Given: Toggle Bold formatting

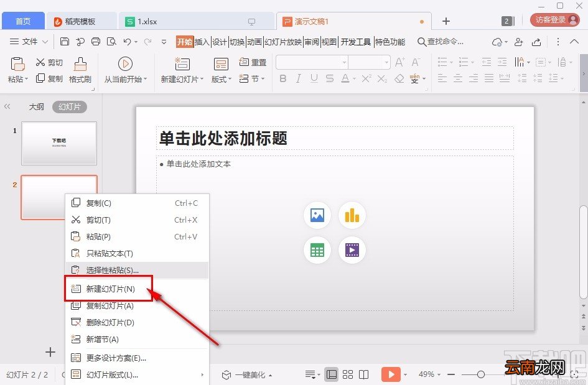Looking at the screenshot, I should click(283, 78).
